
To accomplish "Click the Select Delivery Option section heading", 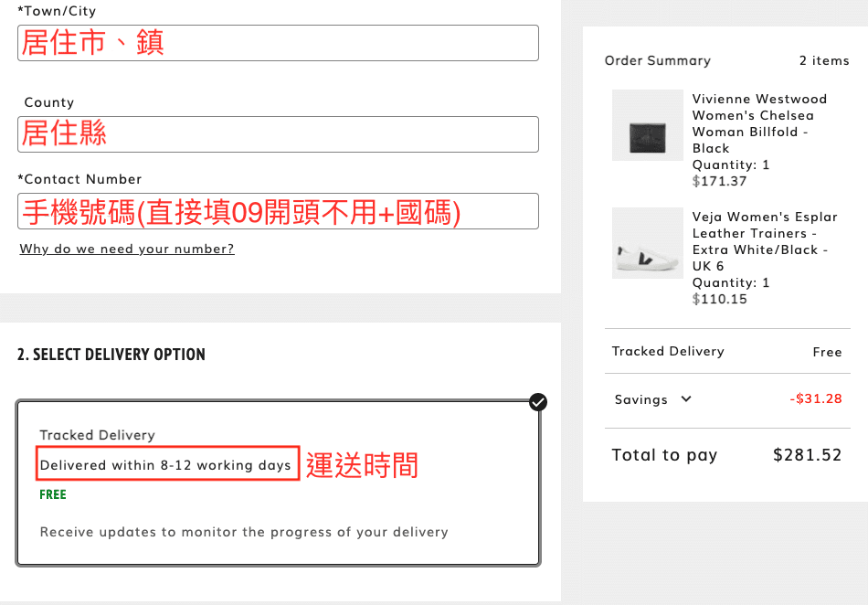I will (111, 355).
